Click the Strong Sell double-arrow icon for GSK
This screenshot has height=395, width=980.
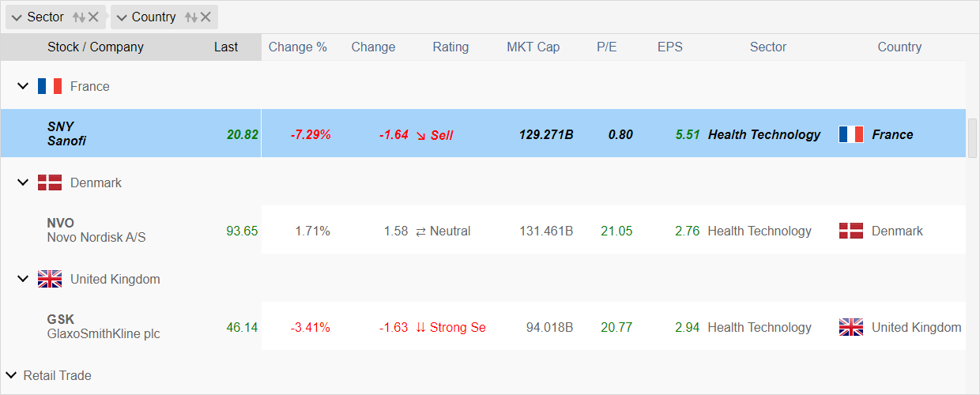420,328
